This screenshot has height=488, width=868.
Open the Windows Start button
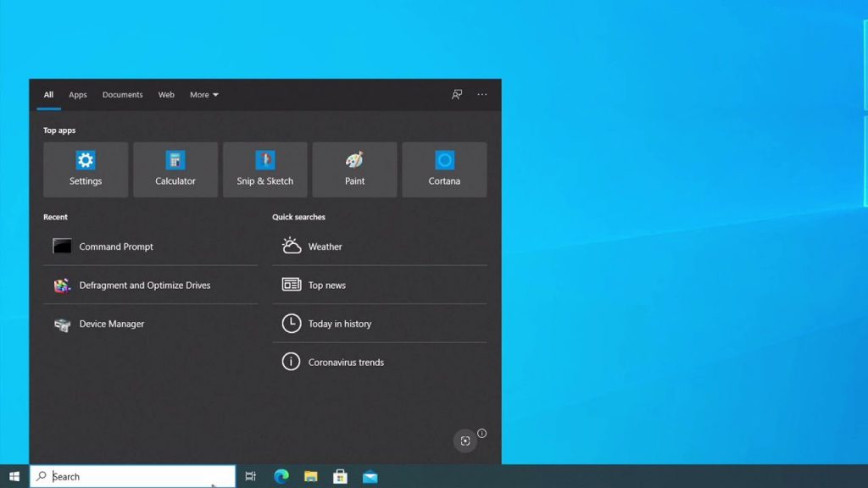[x=14, y=476]
